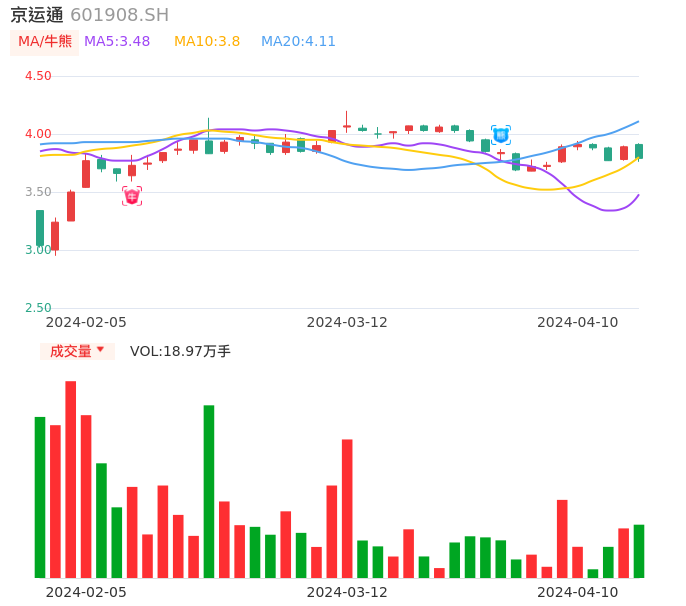Screen dimensions: 686x606
Task: Click the tall green volume bar mid-February
Action: 209,491
